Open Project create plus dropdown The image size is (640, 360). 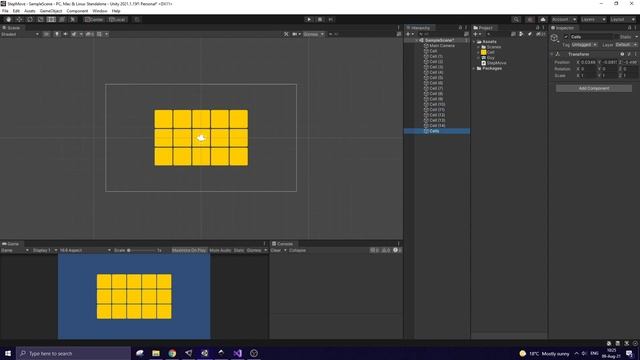[x=477, y=34]
